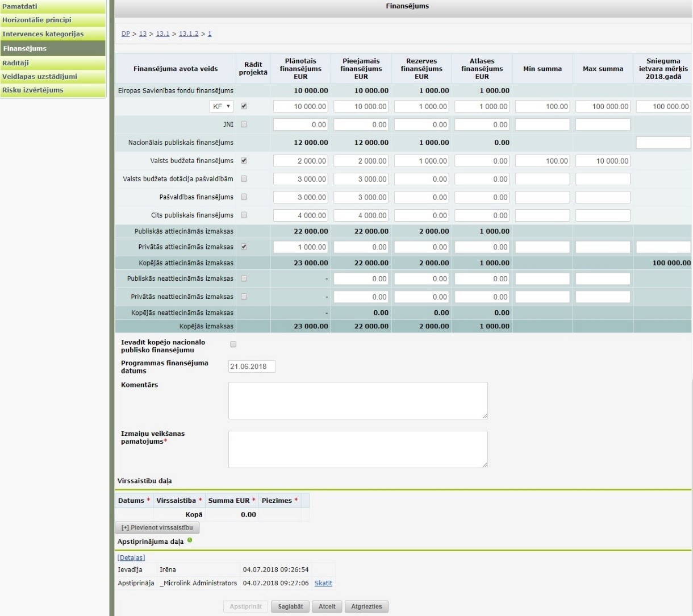Expand the [Detaļas] link

click(131, 557)
